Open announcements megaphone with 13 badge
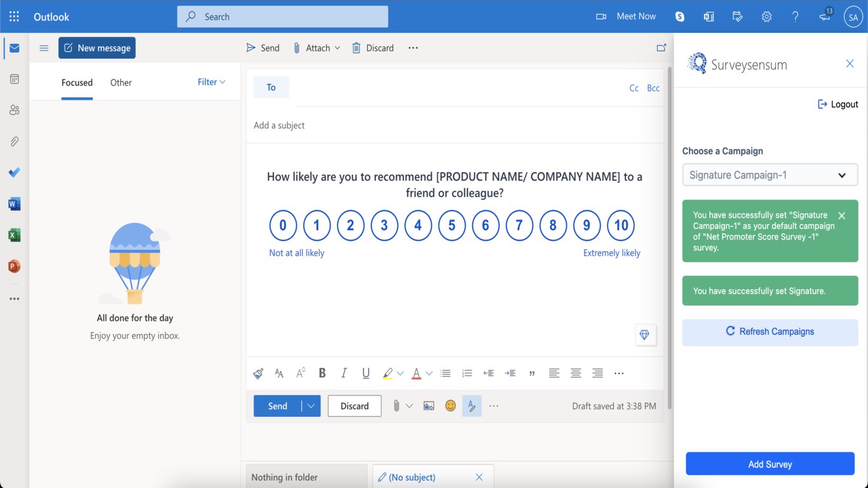Image resolution: width=868 pixels, height=488 pixels. [x=825, y=15]
